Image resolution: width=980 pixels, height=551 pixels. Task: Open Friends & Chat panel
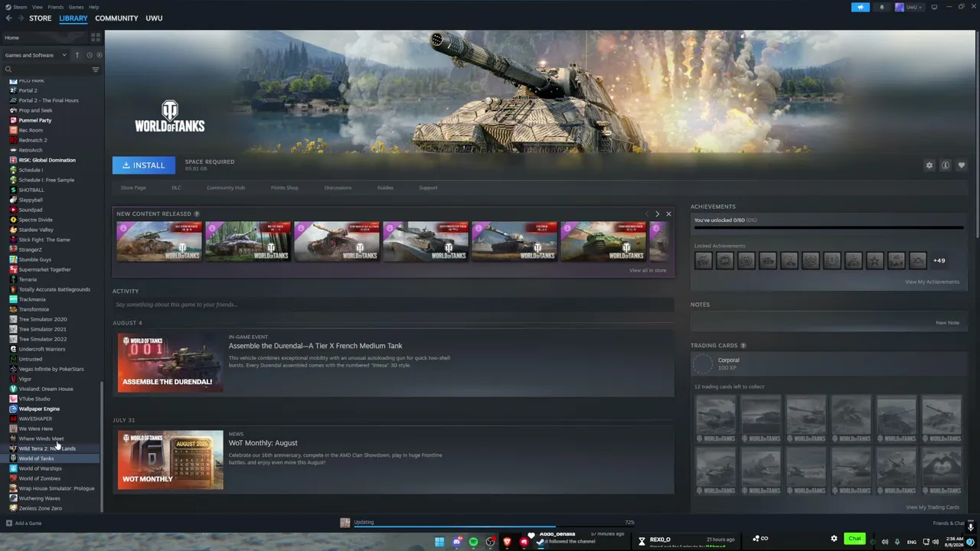pyautogui.click(x=949, y=523)
